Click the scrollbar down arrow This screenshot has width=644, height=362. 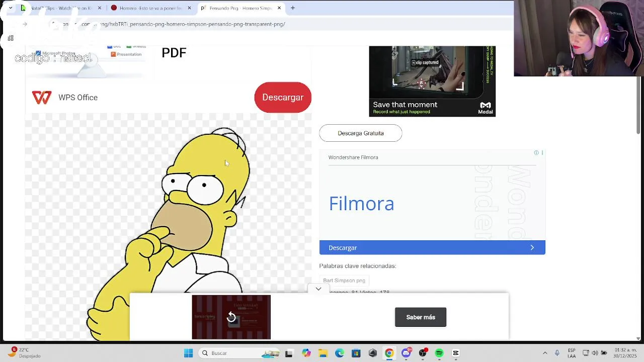638,339
